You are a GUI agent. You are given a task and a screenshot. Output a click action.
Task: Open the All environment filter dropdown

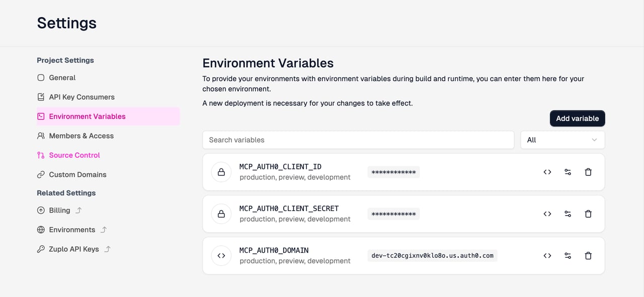tap(562, 140)
